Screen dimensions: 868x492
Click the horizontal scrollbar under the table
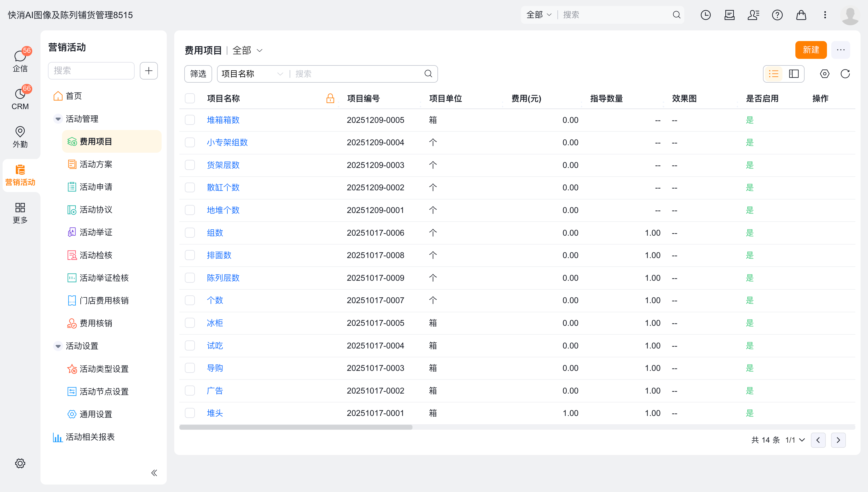[x=296, y=427]
